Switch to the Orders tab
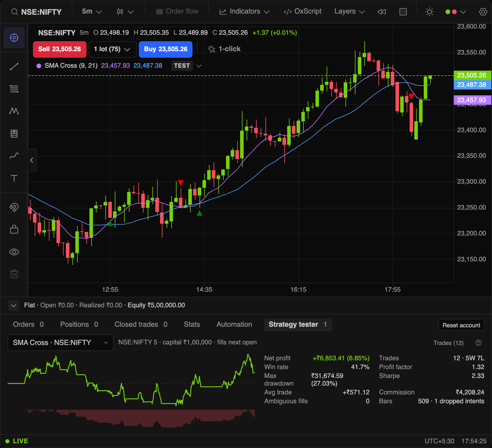Image resolution: width=492 pixels, height=448 pixels. (28, 324)
